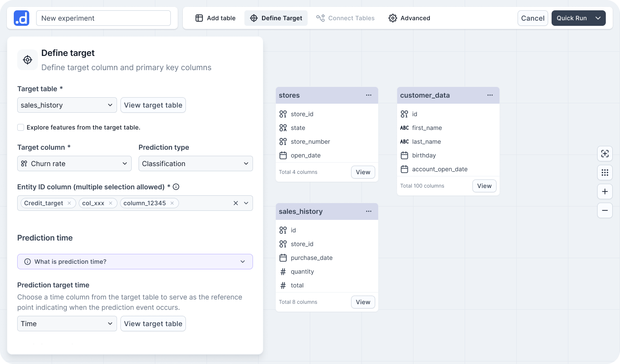Click the New experiment name field
Screen dimensions: 620x364
[x=103, y=19]
